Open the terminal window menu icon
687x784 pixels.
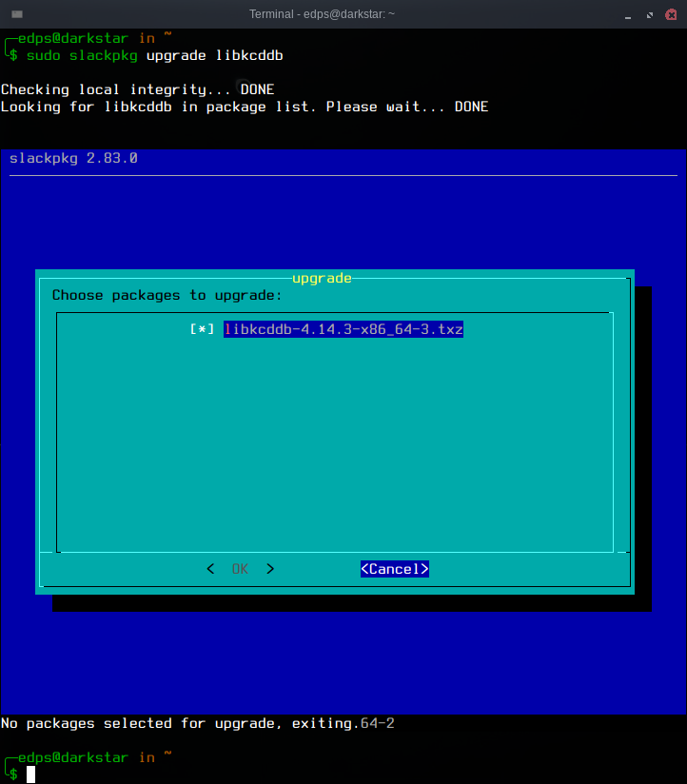(17, 14)
